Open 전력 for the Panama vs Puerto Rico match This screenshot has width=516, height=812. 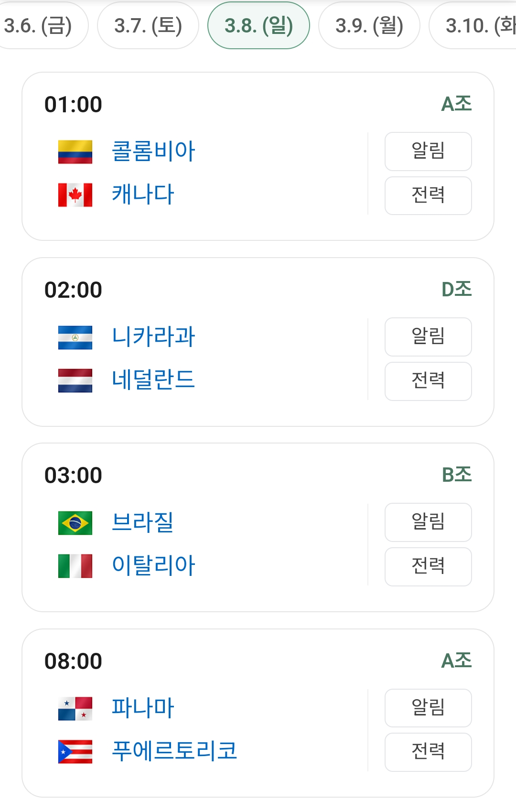point(428,752)
